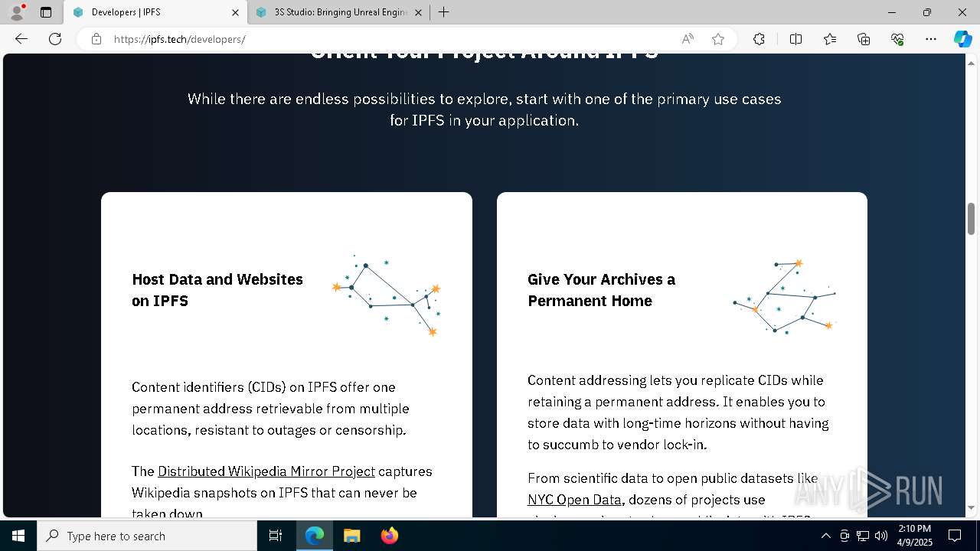Open Firefox from taskbar
980x551 pixels.
tap(389, 536)
